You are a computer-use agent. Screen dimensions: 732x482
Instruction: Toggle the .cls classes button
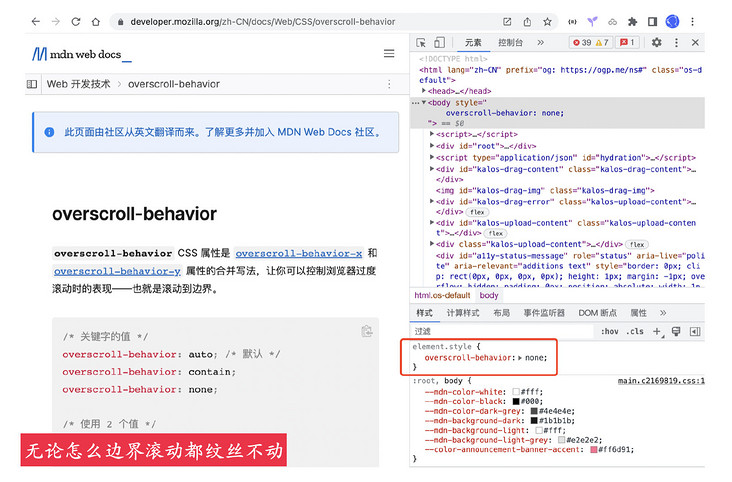tap(635, 331)
